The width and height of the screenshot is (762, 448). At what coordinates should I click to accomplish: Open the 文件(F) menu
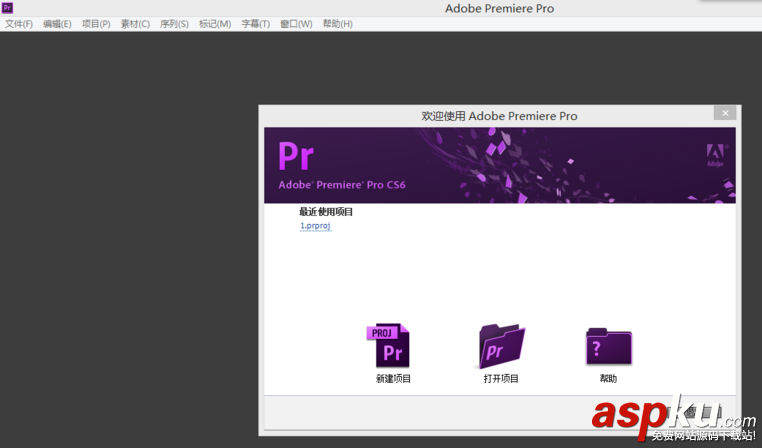click(19, 24)
